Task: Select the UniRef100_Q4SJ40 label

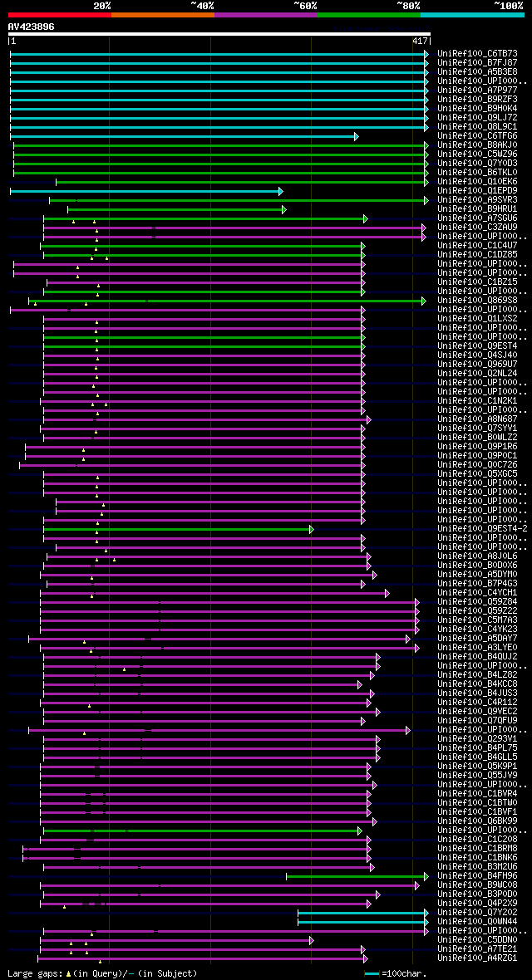Action: 477,355
